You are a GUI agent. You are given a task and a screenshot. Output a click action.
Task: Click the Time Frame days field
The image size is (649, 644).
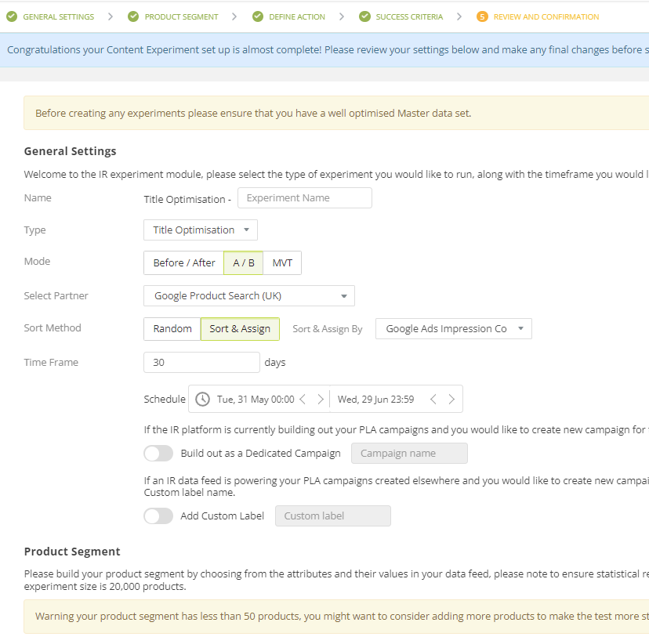click(x=202, y=362)
